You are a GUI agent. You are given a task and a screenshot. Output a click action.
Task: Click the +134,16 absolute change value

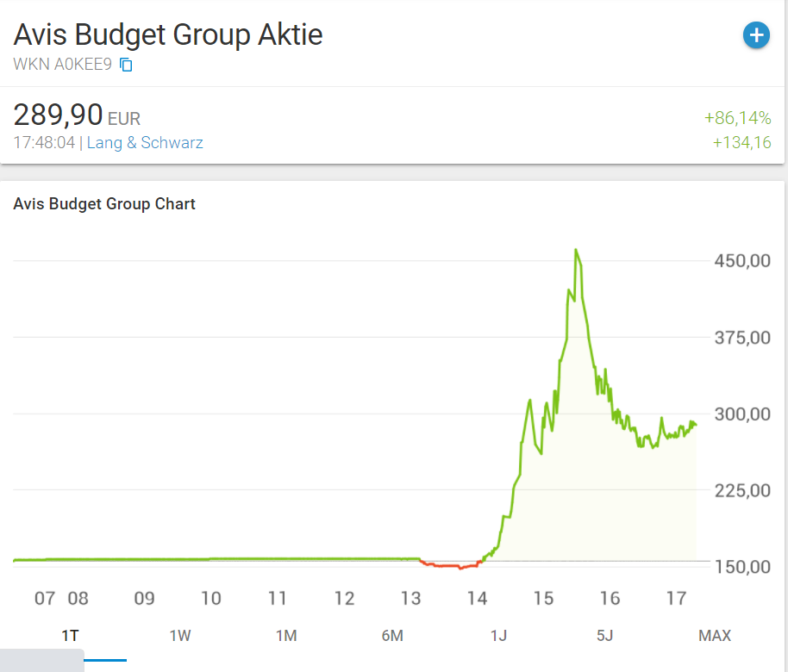(x=741, y=143)
